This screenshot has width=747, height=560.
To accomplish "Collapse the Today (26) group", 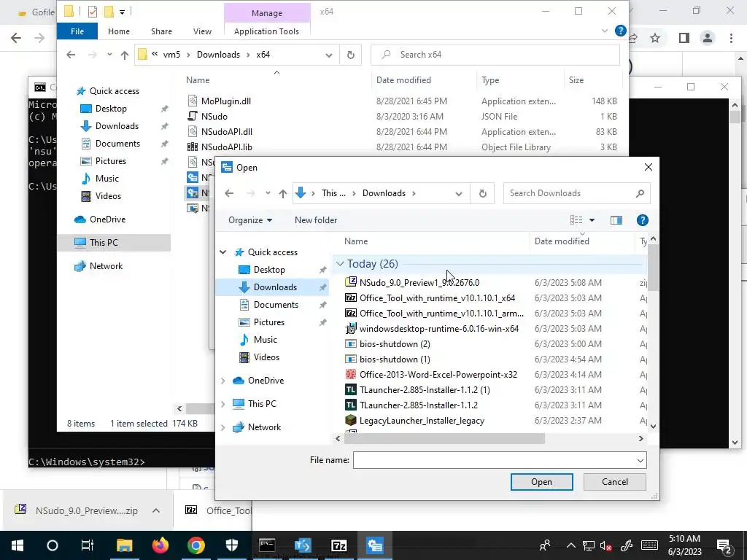I will point(340,264).
